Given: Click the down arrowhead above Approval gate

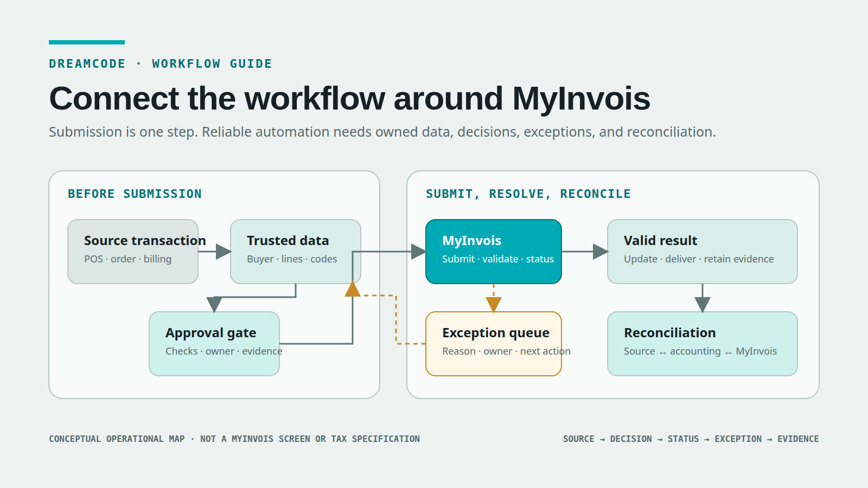Looking at the screenshot, I should tap(214, 305).
